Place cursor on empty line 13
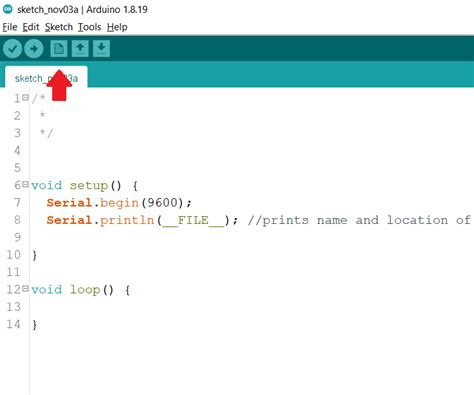Image resolution: width=474 pixels, height=395 pixels. (x=252, y=307)
